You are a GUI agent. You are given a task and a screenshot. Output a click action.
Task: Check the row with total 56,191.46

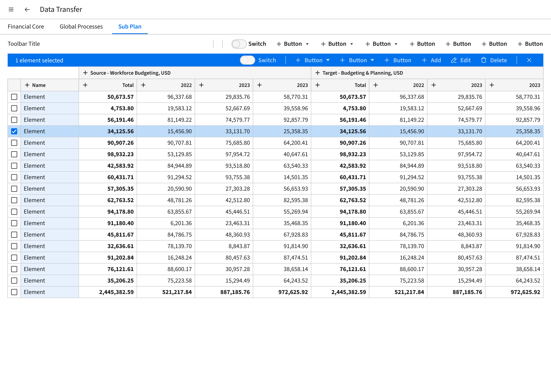coord(14,120)
